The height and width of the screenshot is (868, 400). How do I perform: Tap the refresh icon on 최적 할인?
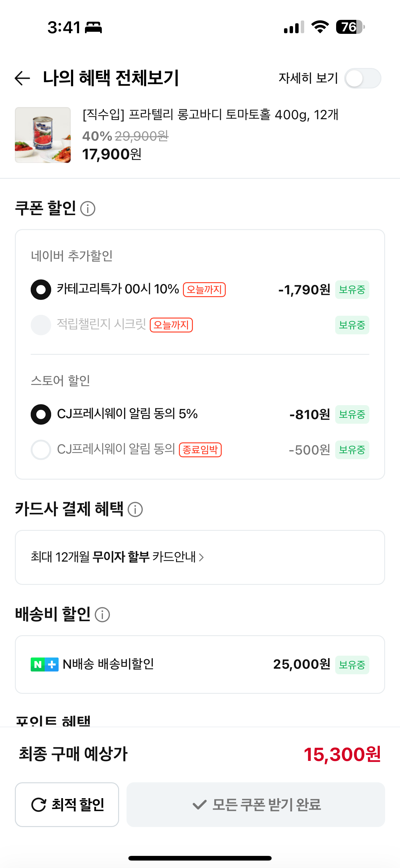[39, 805]
